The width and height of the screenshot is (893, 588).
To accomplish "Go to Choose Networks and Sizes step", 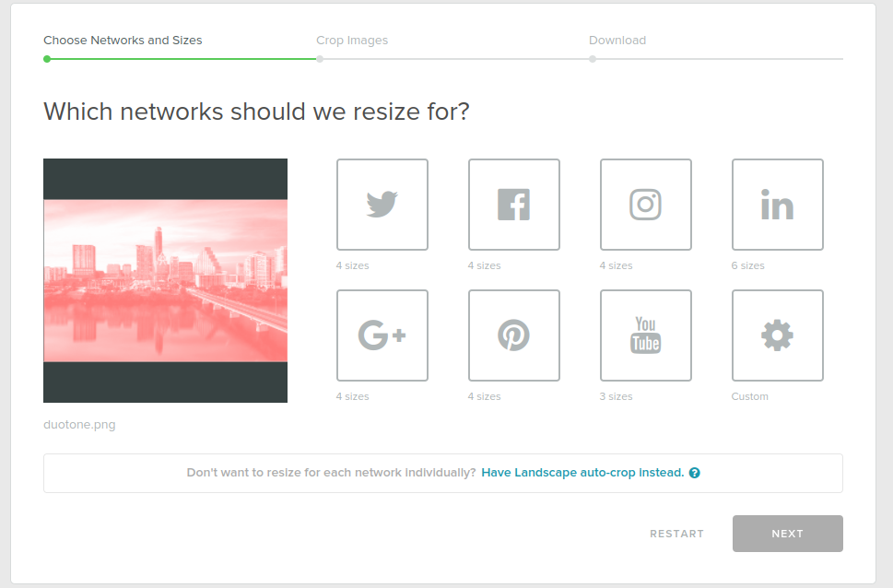I will tap(123, 41).
